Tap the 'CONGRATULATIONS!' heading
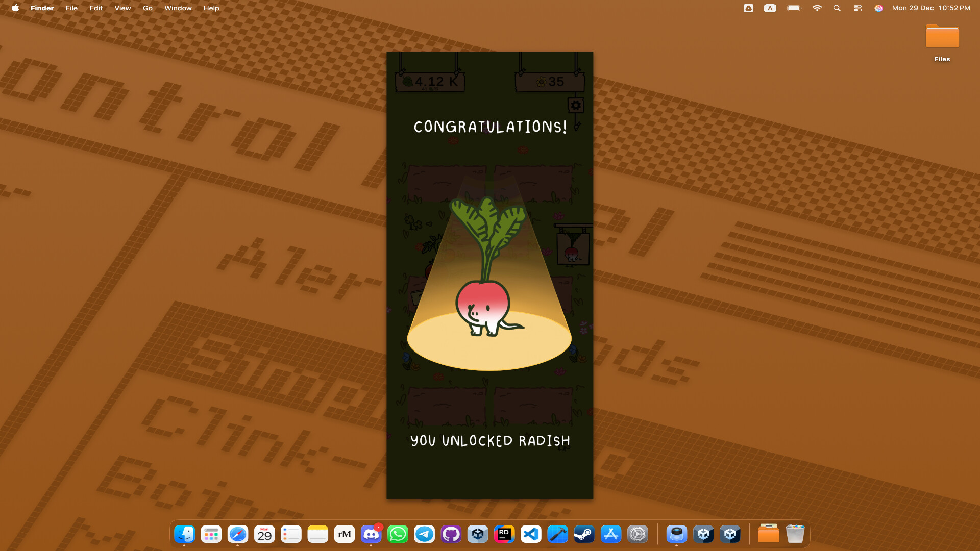This screenshot has height=551, width=980. tap(489, 128)
